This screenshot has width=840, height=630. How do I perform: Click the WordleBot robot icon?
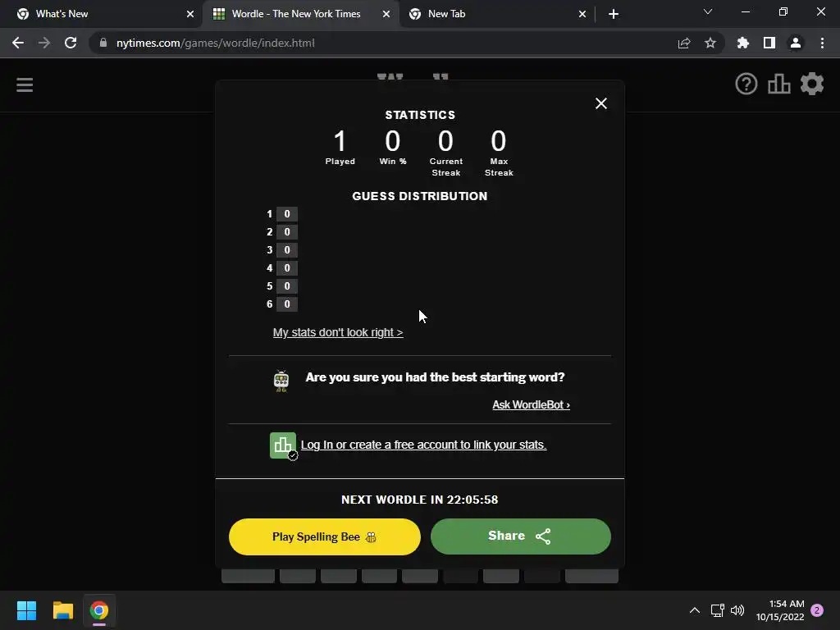[x=281, y=381]
